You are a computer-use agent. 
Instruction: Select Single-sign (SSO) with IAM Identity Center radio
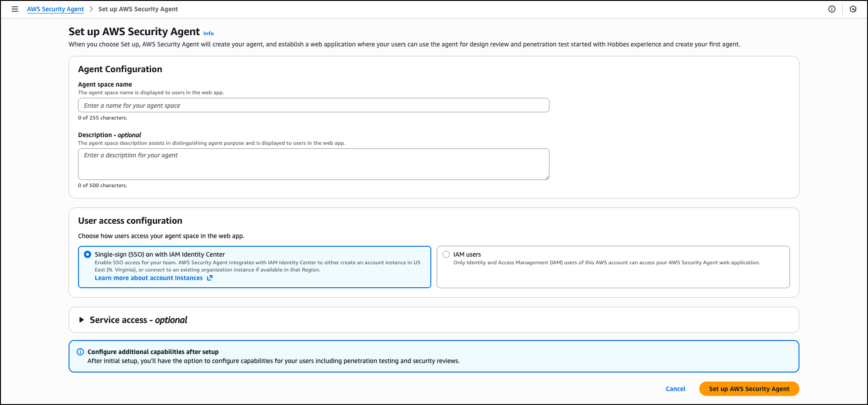(88, 254)
